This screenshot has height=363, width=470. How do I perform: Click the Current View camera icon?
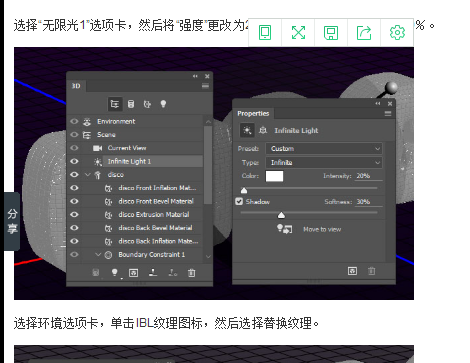pos(98,148)
